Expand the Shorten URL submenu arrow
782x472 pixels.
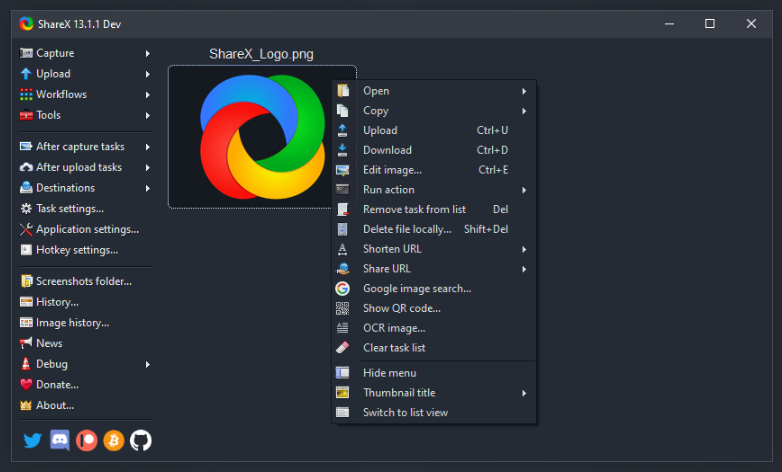524,249
